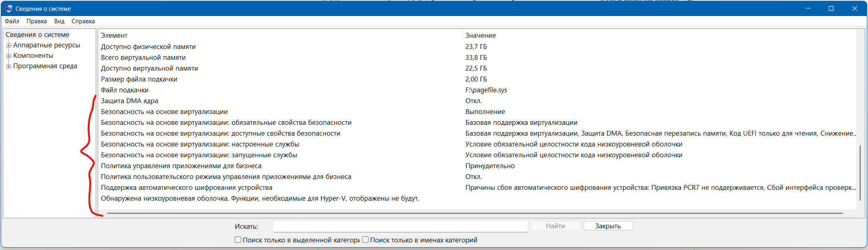The width and height of the screenshot is (868, 250).
Task: Maximize the Сведения о системе window
Action: pos(831,8)
